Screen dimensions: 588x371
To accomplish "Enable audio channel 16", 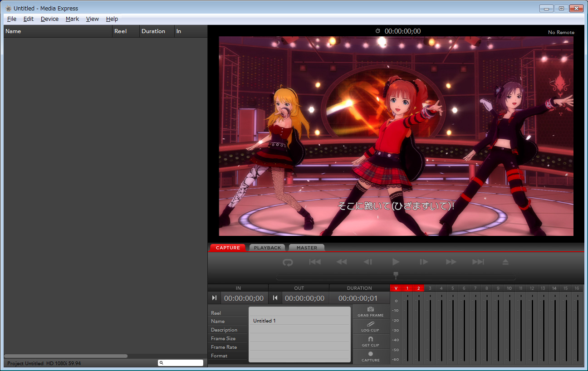I will [577, 288].
